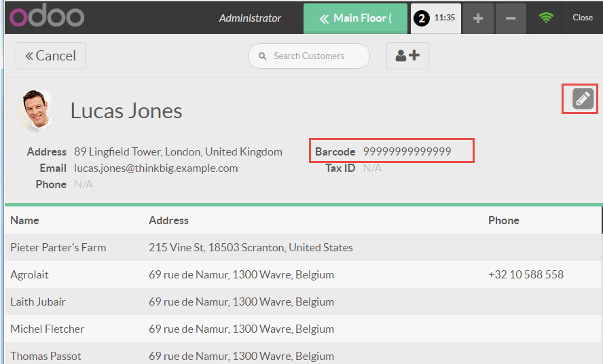Select customer Pieter Parter's Farm

(x=58, y=247)
